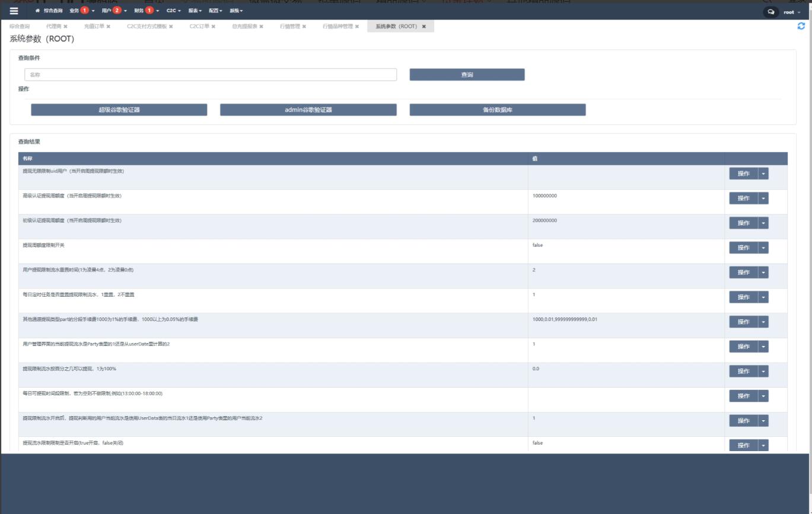Expand the 操作 arrow for 提现周额度限制开关 row
This screenshot has height=514, width=812.
[763, 248]
